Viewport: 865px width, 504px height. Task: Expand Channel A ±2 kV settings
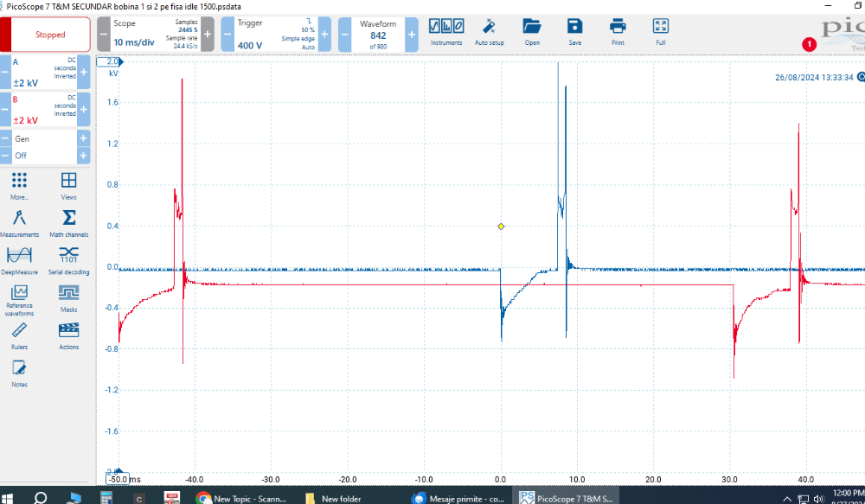[43, 83]
